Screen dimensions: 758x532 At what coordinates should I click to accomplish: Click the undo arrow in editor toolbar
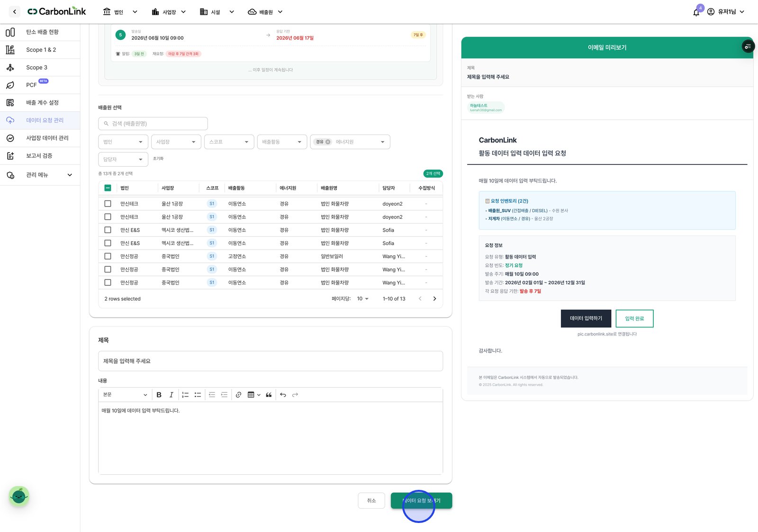click(283, 395)
